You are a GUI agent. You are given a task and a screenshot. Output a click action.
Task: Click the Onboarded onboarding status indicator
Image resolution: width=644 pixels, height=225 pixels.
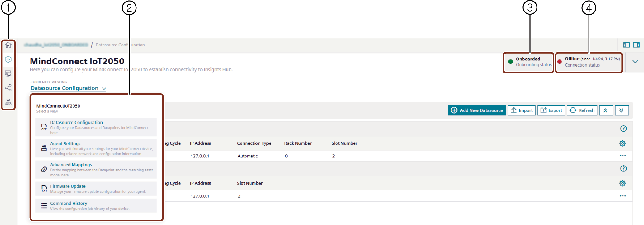529,62
